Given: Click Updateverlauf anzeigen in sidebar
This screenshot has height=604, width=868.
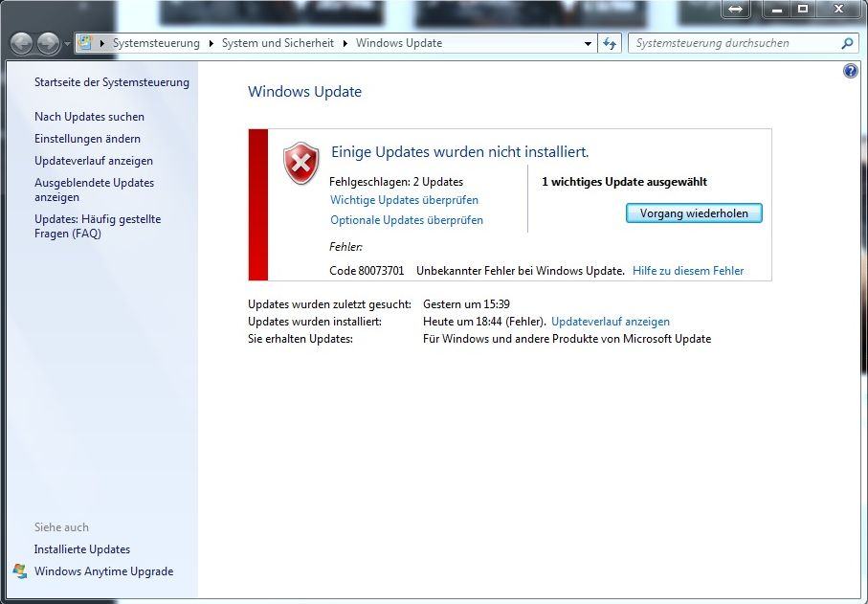Looking at the screenshot, I should point(94,161).
